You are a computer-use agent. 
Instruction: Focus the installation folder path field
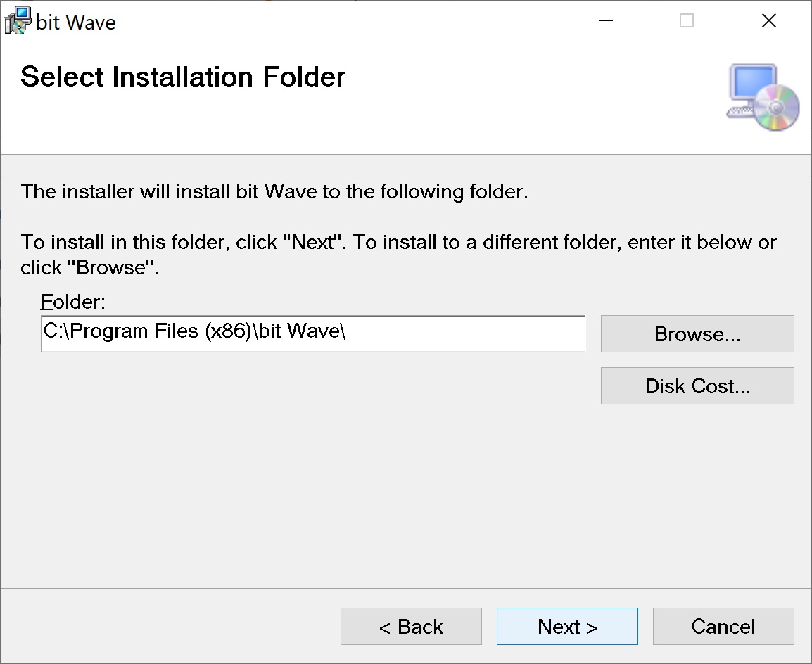tap(313, 333)
